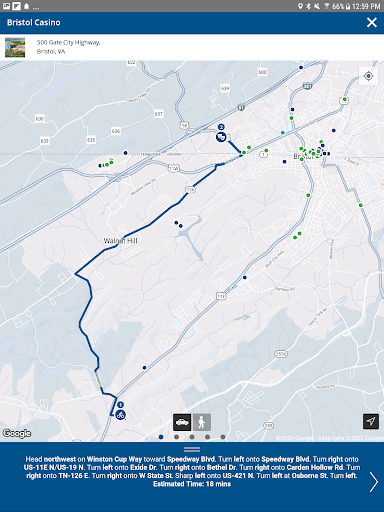The image size is (384, 512).
Task: Tap the Bristol Casino location thumbnail
Action: click(x=15, y=47)
